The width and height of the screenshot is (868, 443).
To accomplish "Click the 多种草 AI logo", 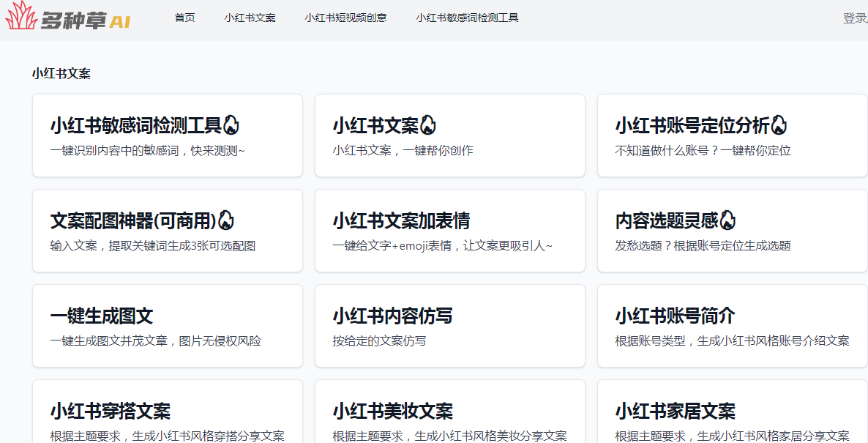I will [68, 15].
